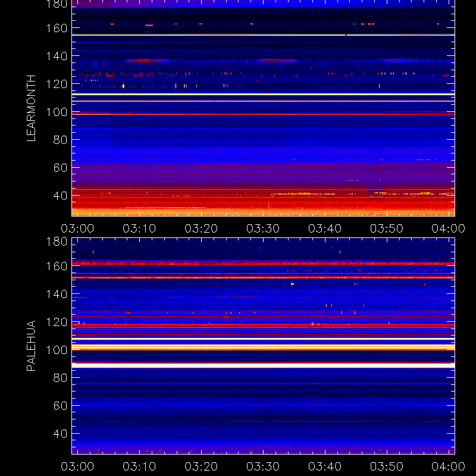The height and width of the screenshot is (476, 476).
Task: Click the 140 frequency label on Learmonth axis
Action: point(57,56)
